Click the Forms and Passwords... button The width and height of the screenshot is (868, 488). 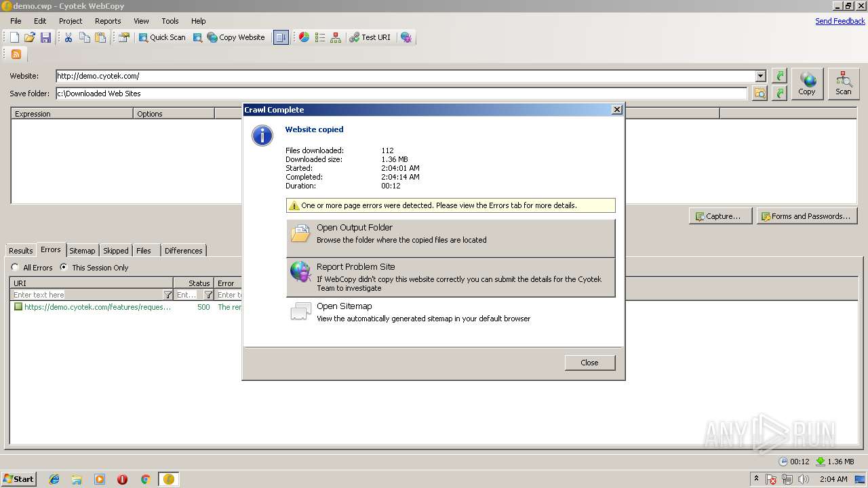coord(807,216)
